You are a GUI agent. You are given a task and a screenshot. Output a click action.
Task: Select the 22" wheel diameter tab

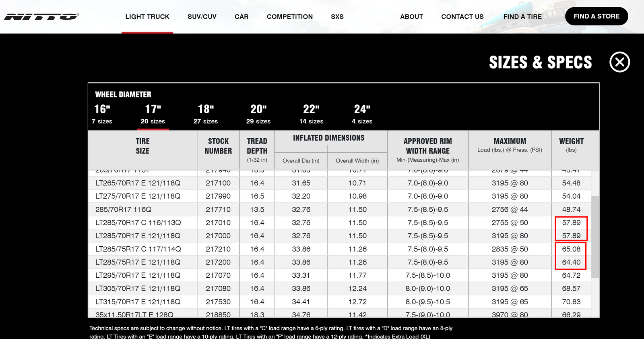[311, 114]
